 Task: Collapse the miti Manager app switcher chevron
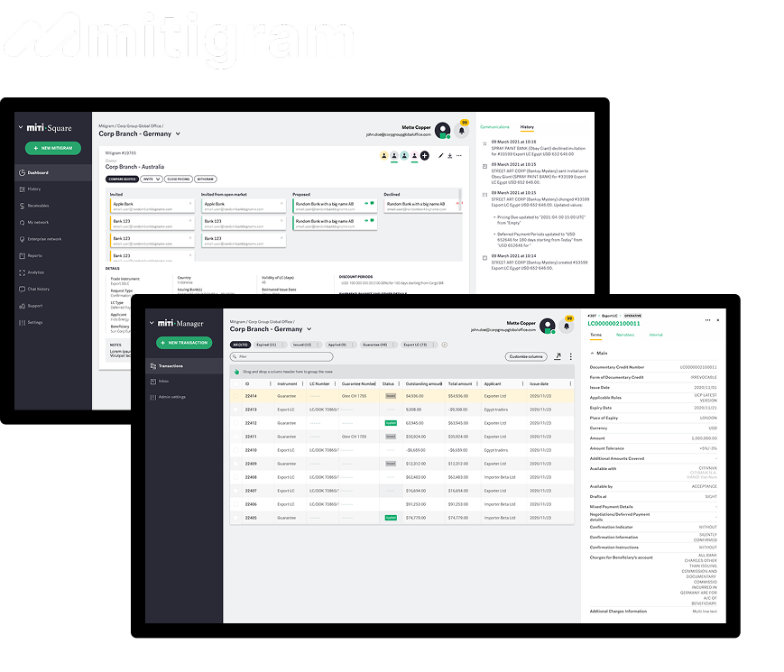click(x=152, y=323)
